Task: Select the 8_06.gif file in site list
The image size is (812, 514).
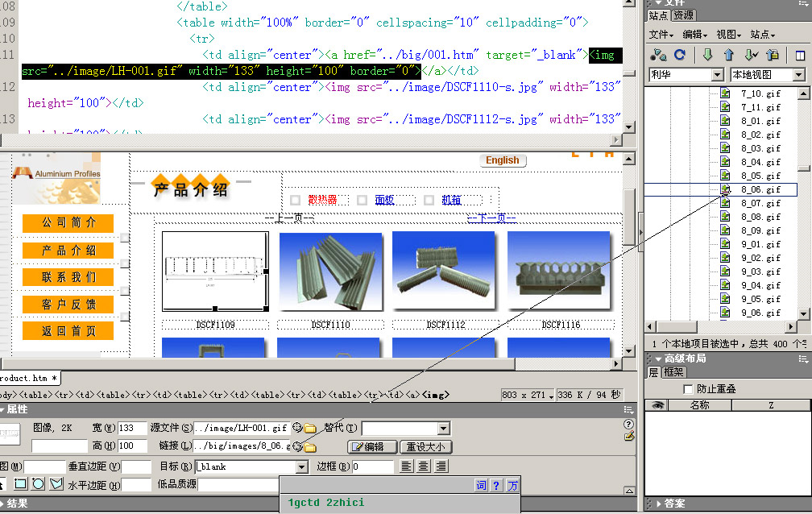Action: click(x=760, y=189)
